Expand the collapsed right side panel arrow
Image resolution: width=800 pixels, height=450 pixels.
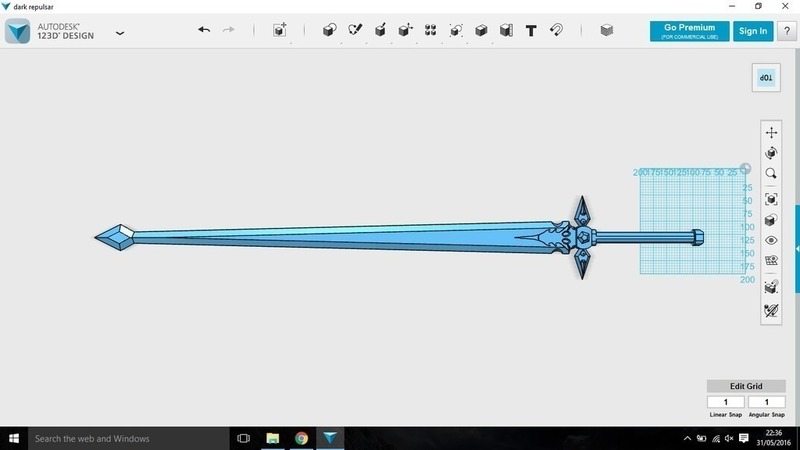[x=797, y=249]
